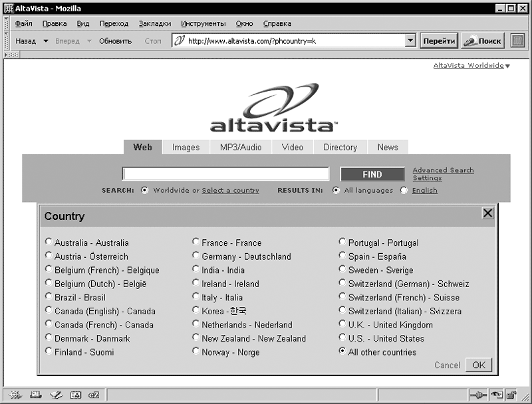Viewport: 532px width, 404px height.
Task: Open the Advanced Search link
Action: pos(443,170)
